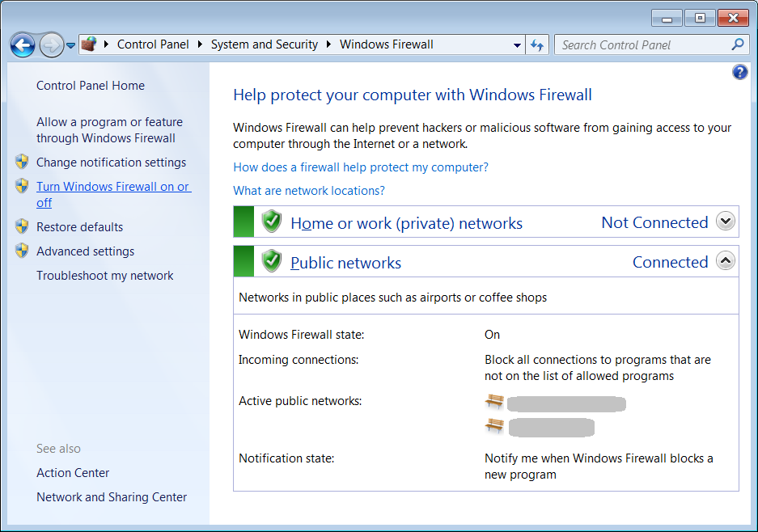Click the blue help question mark icon
This screenshot has height=532, width=758.
pos(739,73)
